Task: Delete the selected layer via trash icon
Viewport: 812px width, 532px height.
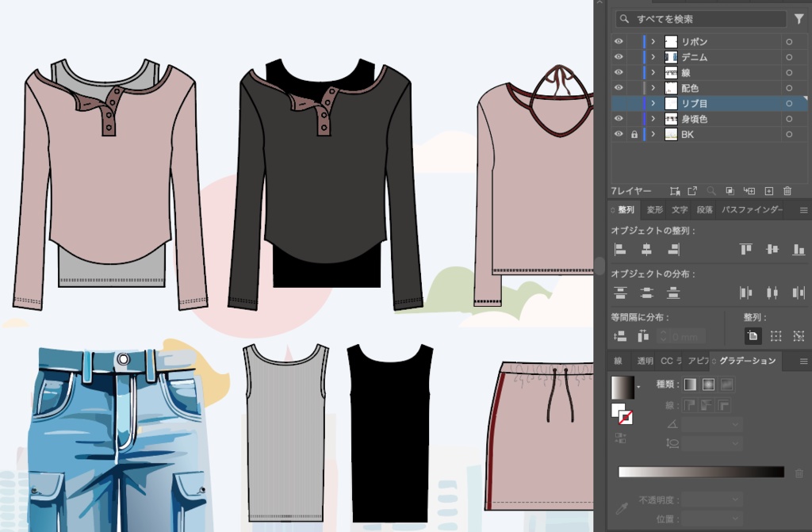Action: (787, 191)
